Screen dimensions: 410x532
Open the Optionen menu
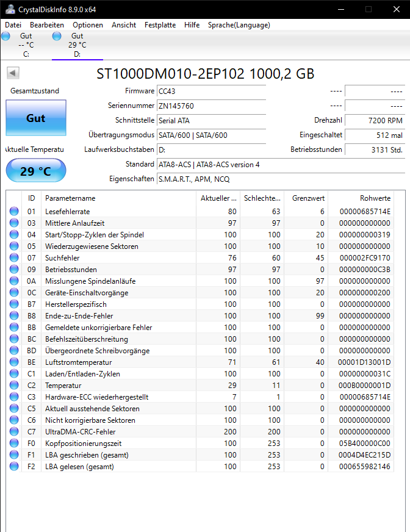coord(88,25)
